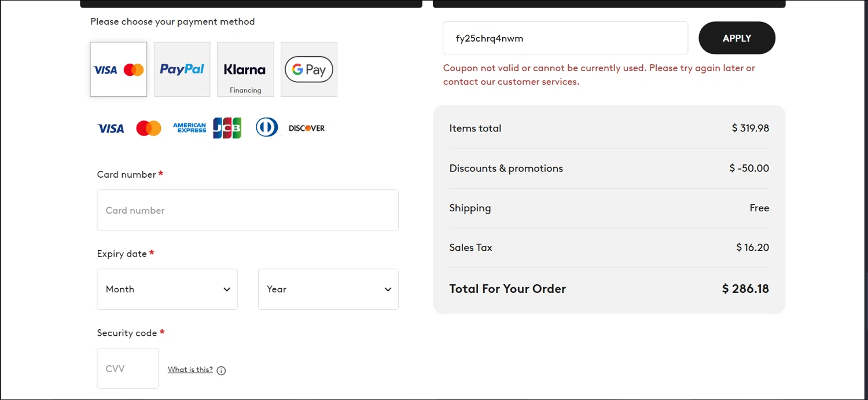Click 'Discounts & promotions' label
The width and height of the screenshot is (868, 400).
click(506, 168)
